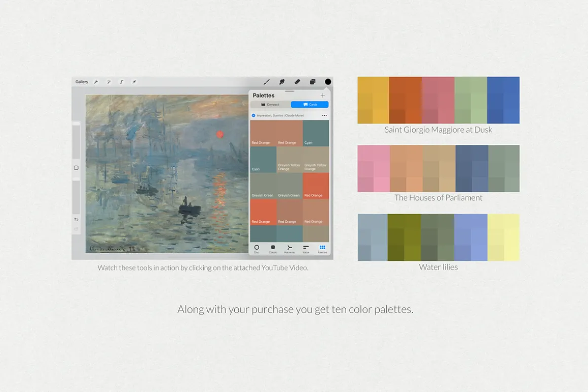588x392 pixels.
Task: Open the Layers panel icon
Action: point(312,82)
